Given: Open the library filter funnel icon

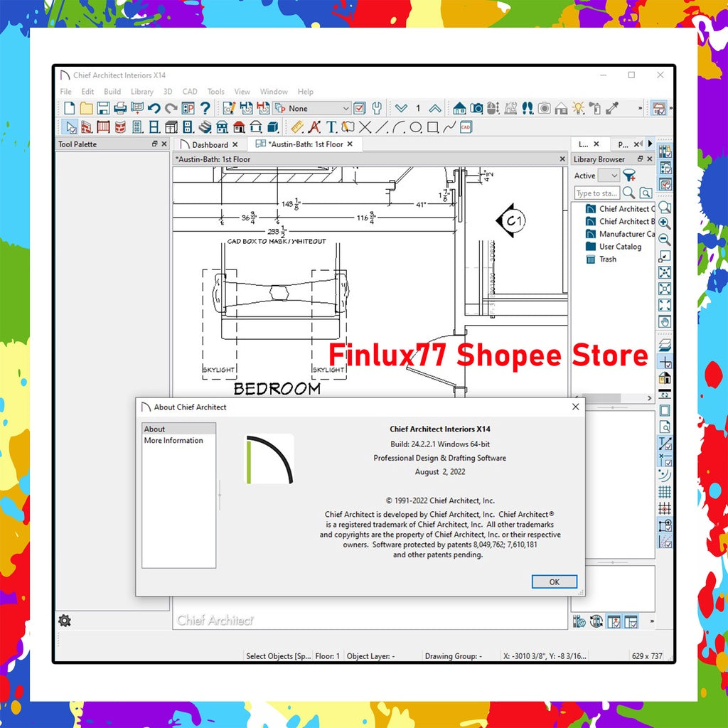Looking at the screenshot, I should (629, 176).
